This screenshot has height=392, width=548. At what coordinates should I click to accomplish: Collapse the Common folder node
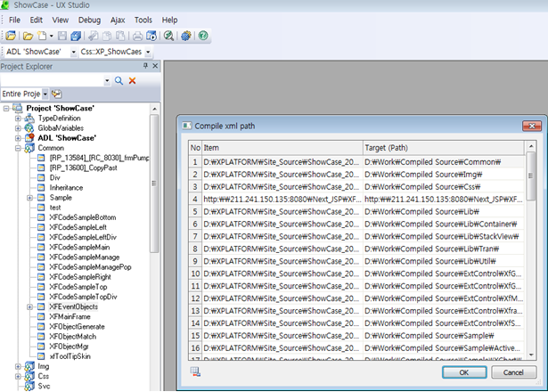[x=18, y=148]
